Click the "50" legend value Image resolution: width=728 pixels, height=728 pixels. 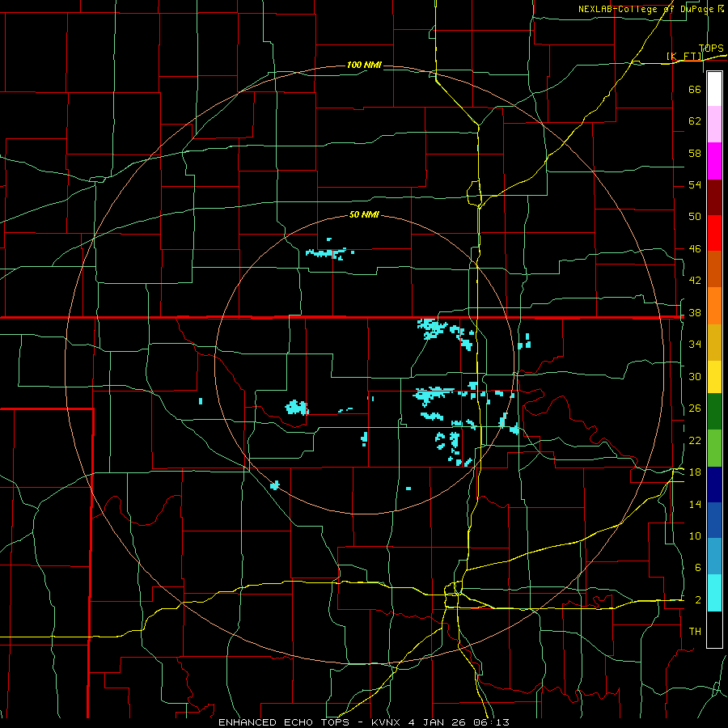tap(695, 216)
